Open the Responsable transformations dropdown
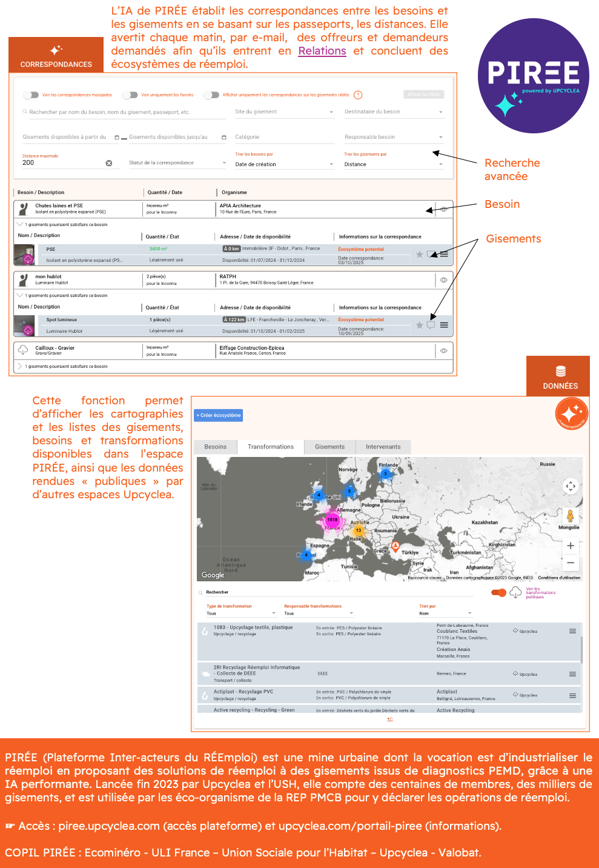 click(319, 613)
